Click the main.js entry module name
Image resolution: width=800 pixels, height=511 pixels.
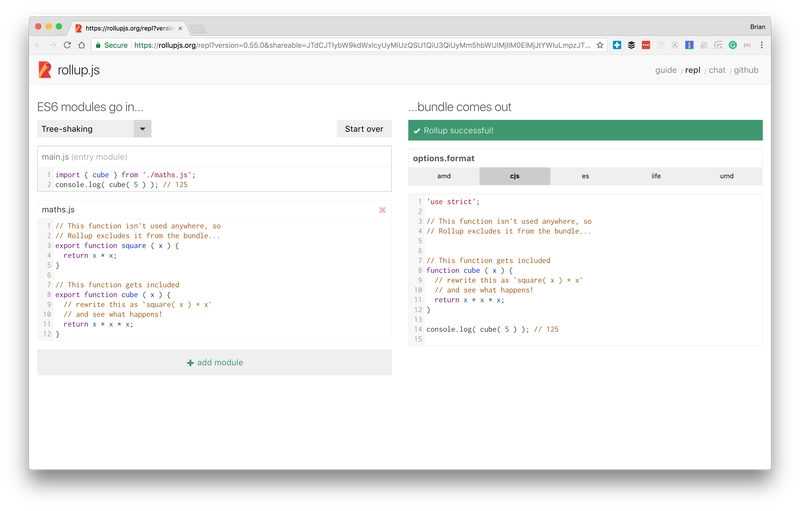pos(55,157)
